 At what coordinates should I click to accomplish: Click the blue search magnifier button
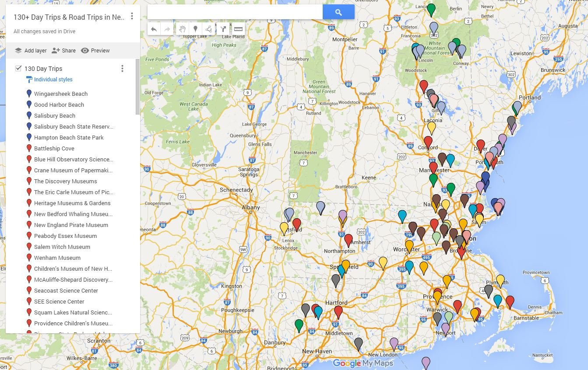click(338, 12)
